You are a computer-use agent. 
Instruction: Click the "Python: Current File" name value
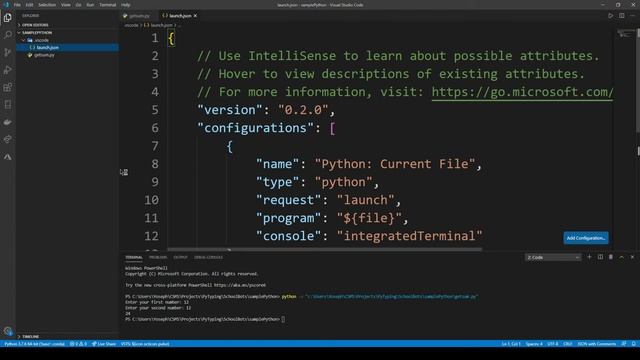[395, 164]
